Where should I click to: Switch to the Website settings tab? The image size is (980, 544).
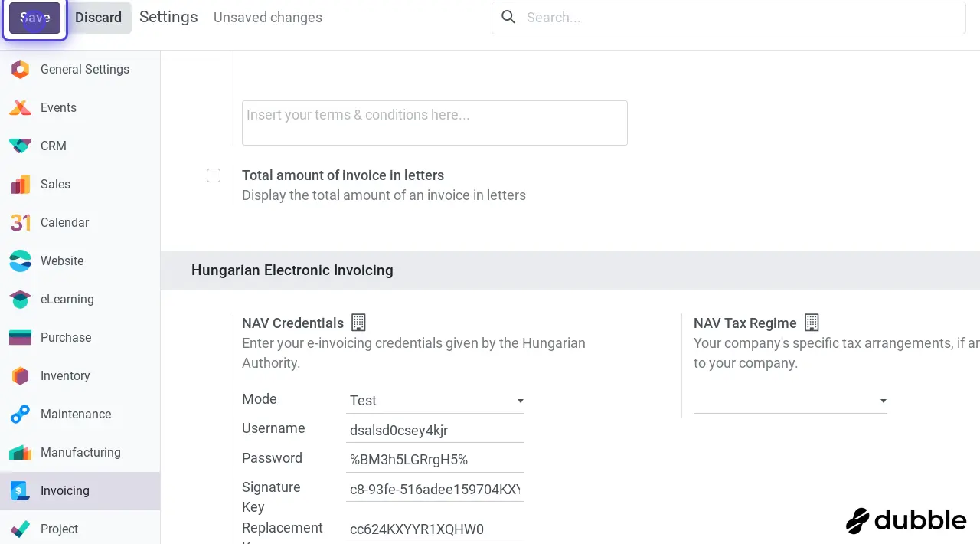click(x=62, y=261)
